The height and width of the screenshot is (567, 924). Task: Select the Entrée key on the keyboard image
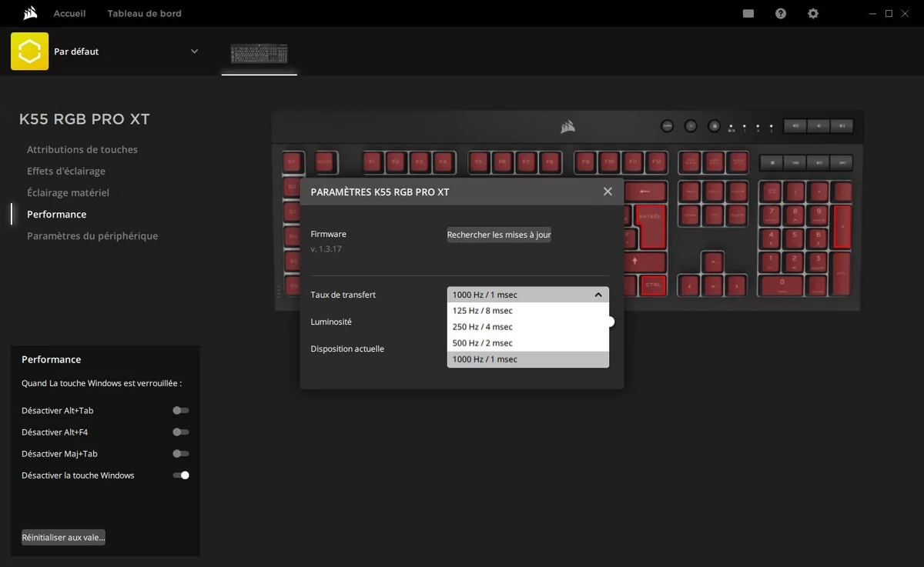[654, 227]
